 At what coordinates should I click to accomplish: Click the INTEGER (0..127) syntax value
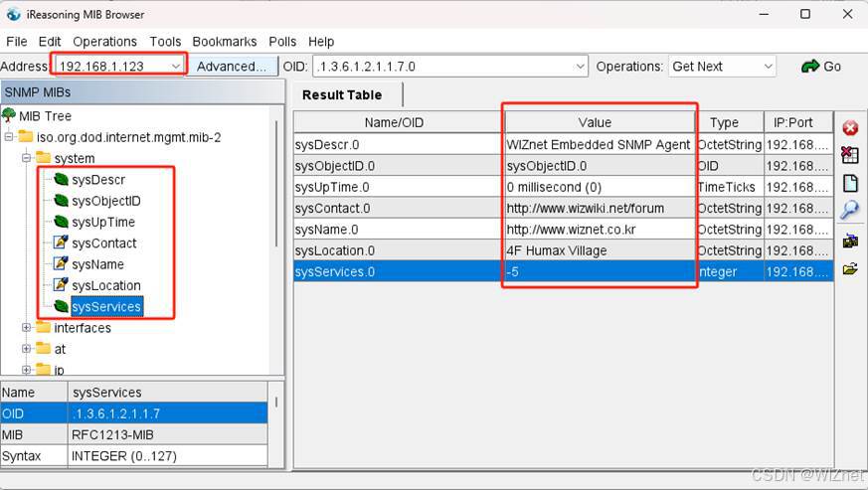coord(124,455)
